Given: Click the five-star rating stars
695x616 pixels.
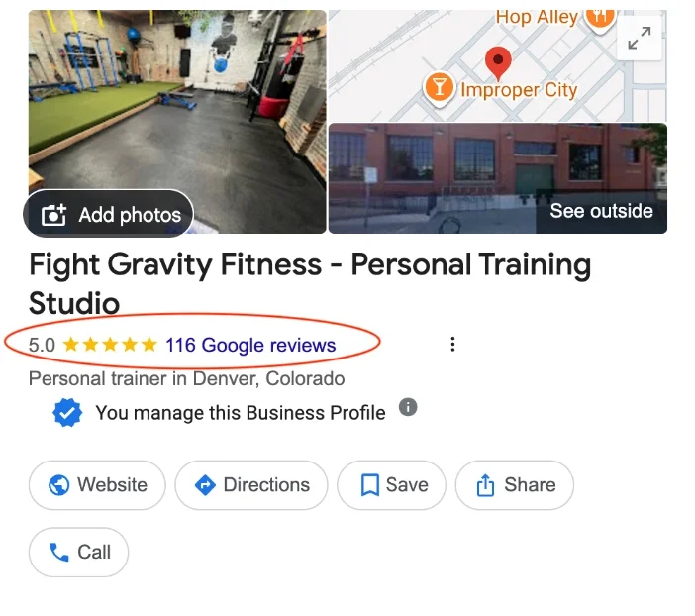Looking at the screenshot, I should 110,345.
